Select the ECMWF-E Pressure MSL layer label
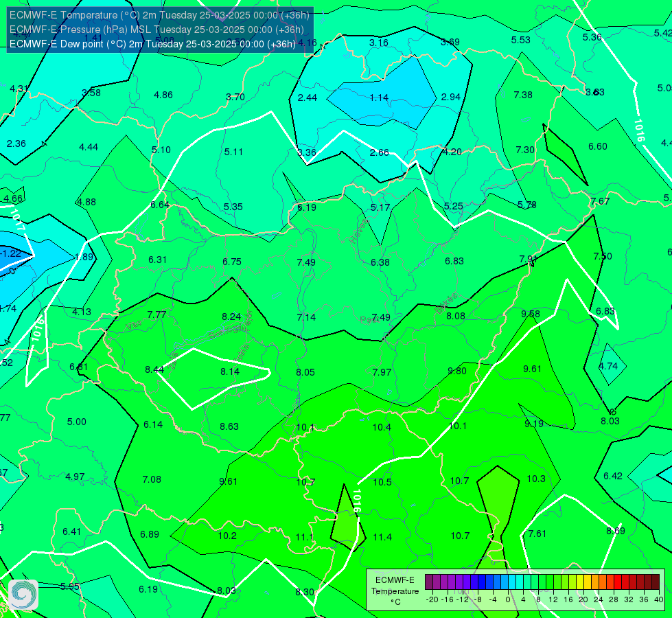This screenshot has height=618, width=672. tap(157, 30)
